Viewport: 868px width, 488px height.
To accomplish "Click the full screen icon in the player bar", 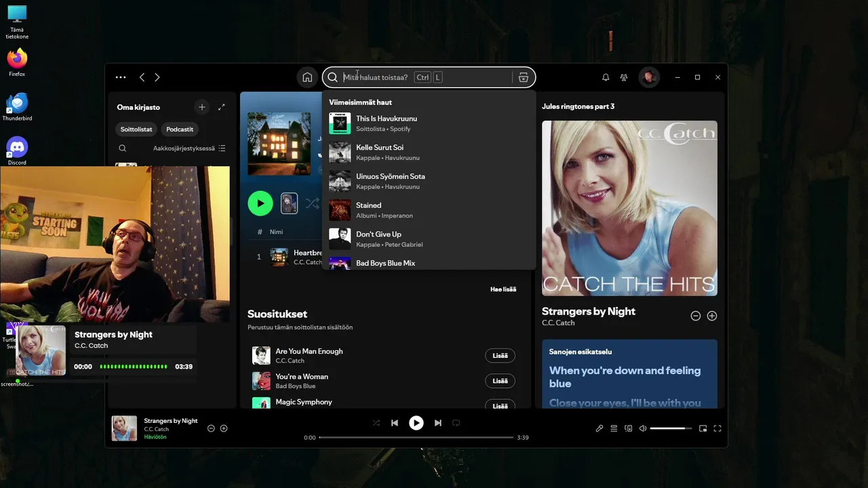I will pos(717,428).
